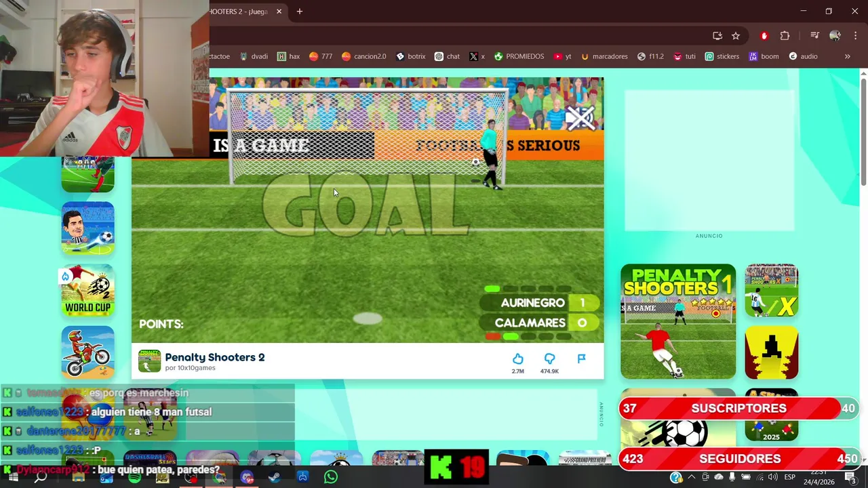The width and height of the screenshot is (868, 488).
Task: Click the SEGUIDORES goal progress bar
Action: pyautogui.click(x=738, y=459)
